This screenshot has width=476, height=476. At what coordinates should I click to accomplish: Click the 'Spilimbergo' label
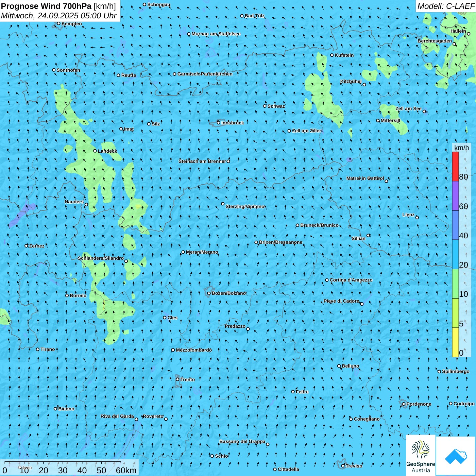click(456, 371)
